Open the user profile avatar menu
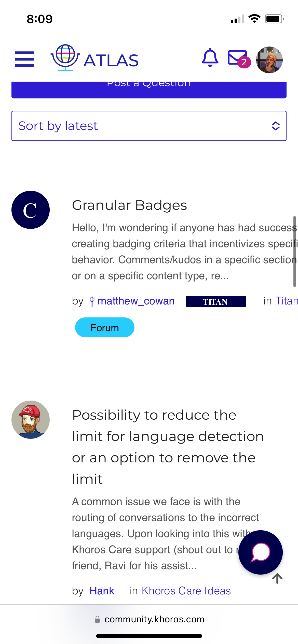The width and height of the screenshot is (298, 644). 269,60
